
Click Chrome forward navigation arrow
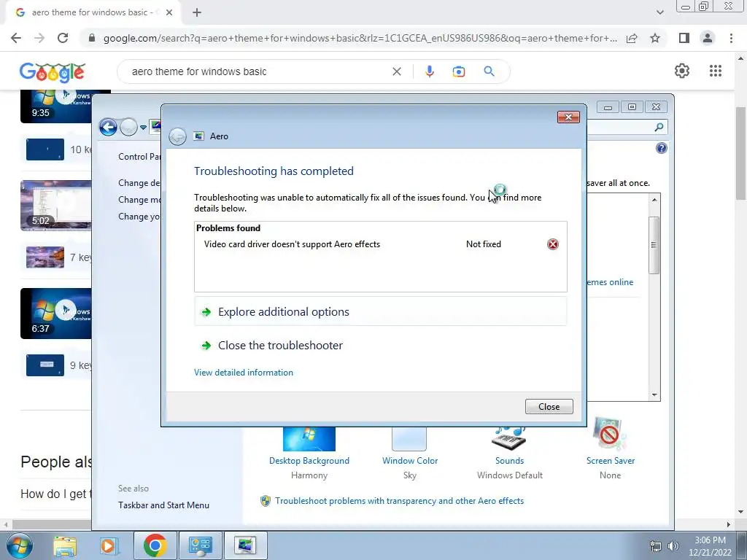[x=39, y=38]
